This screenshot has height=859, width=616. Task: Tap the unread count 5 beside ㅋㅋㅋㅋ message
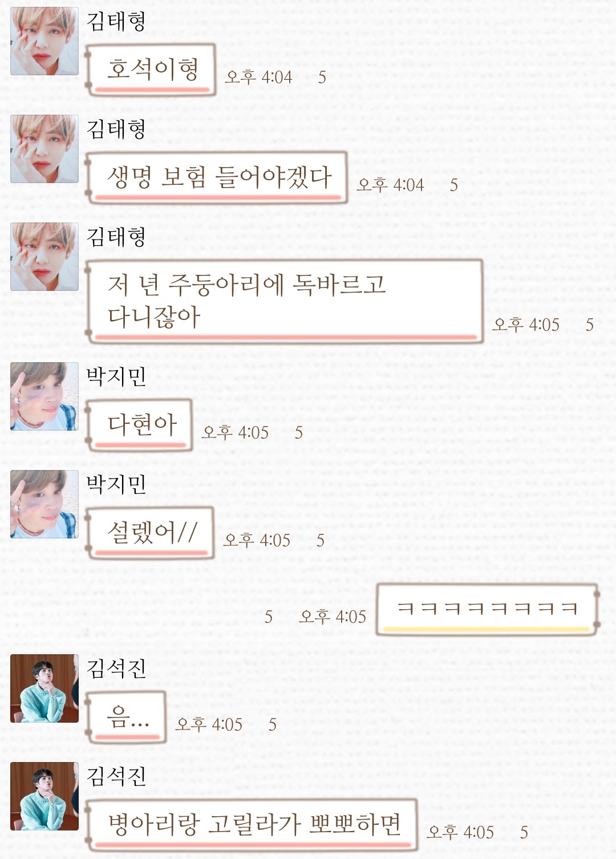268,617
